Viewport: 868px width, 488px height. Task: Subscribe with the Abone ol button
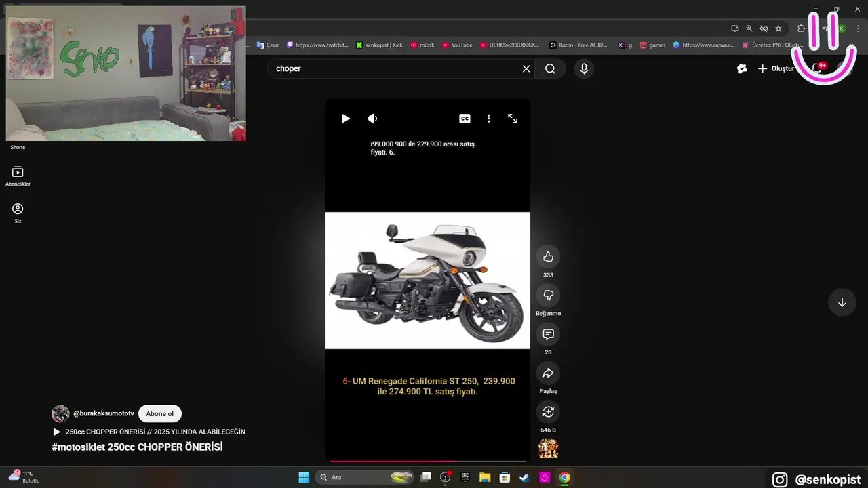(160, 413)
